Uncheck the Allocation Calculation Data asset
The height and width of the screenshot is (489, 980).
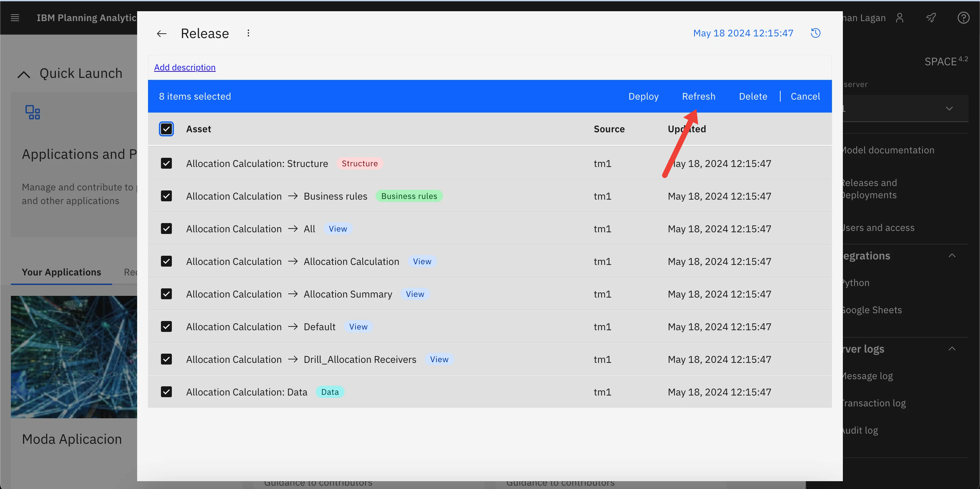tap(166, 392)
